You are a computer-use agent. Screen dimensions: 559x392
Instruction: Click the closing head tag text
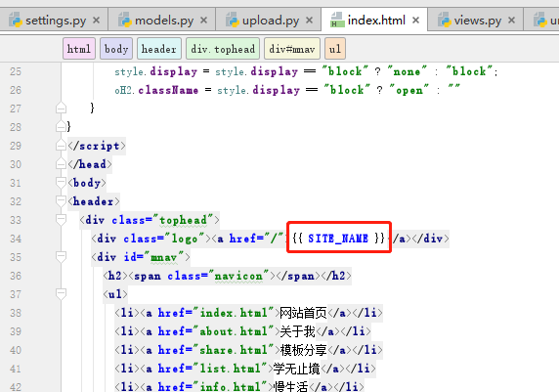click(x=90, y=164)
